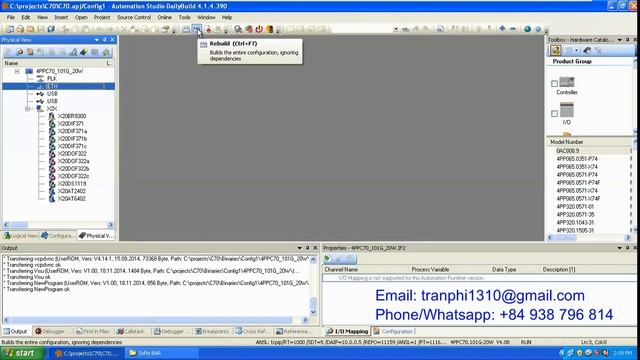The width and height of the screenshot is (640, 360).
Task: Click the active catalog icon in Toolbox toolbar
Action: 556,50
